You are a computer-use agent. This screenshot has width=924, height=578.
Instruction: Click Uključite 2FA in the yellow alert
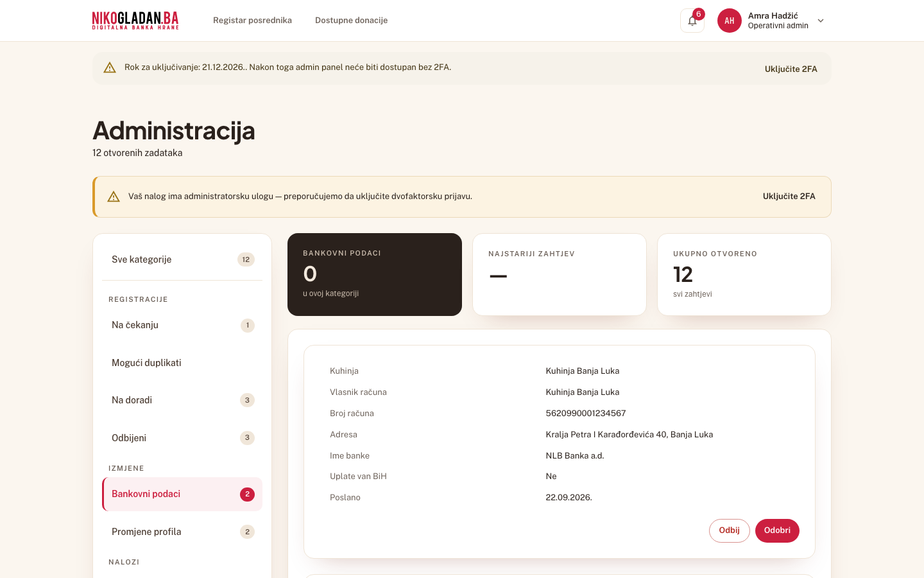point(789,197)
